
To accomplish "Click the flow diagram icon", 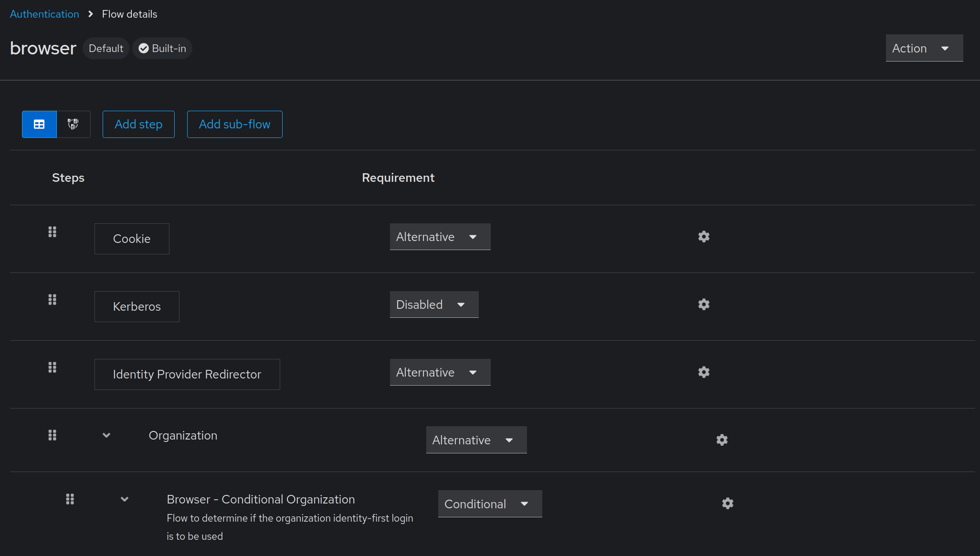I will [74, 125].
